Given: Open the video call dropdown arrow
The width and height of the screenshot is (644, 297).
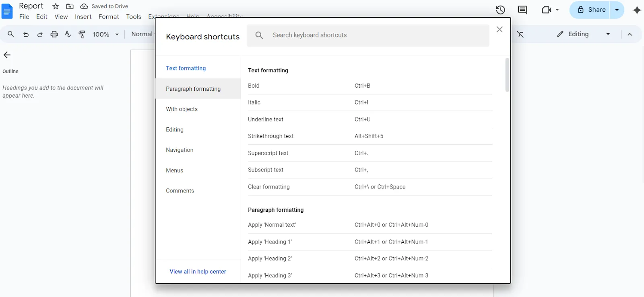Looking at the screenshot, I should point(557,10).
